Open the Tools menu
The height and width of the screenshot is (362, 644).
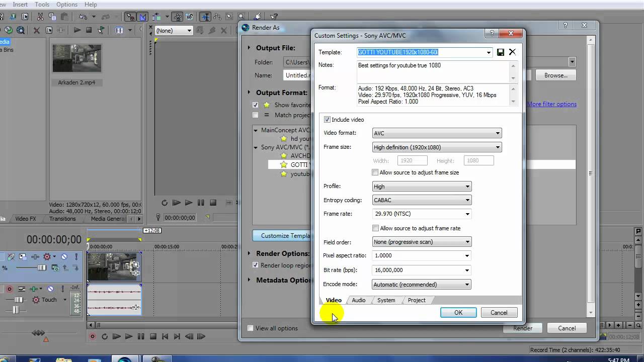pyautogui.click(x=42, y=5)
